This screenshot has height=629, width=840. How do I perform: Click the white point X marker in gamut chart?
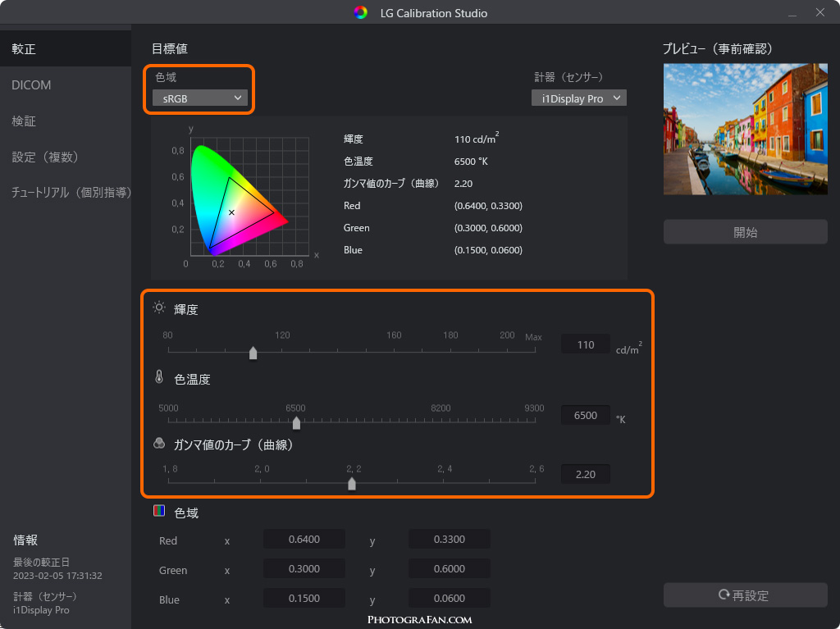pos(231,212)
